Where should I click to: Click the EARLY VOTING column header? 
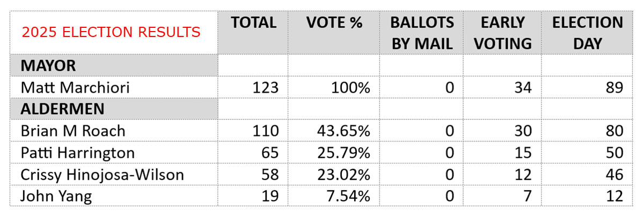(x=502, y=33)
